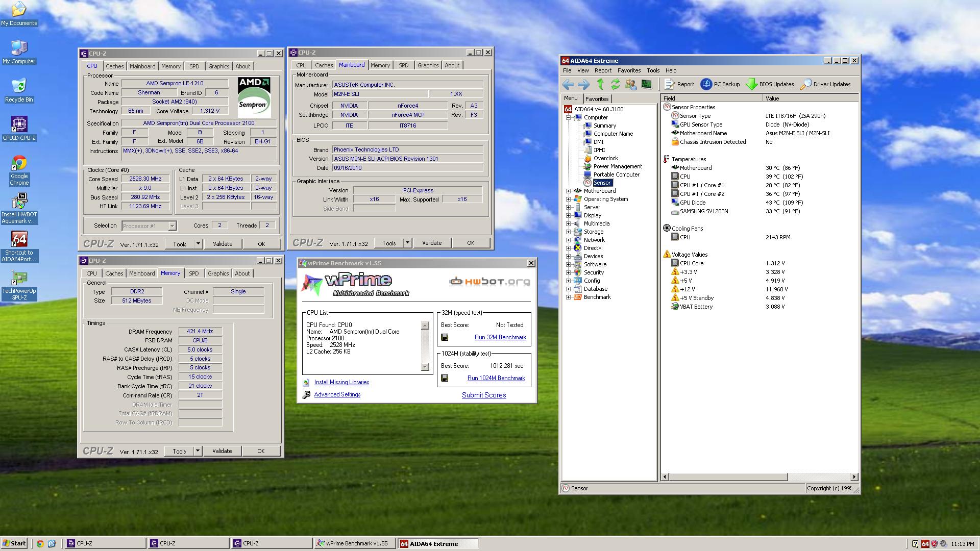Select the CPU fan 2143 RPM row
980x551 pixels.
pyautogui.click(x=761, y=237)
